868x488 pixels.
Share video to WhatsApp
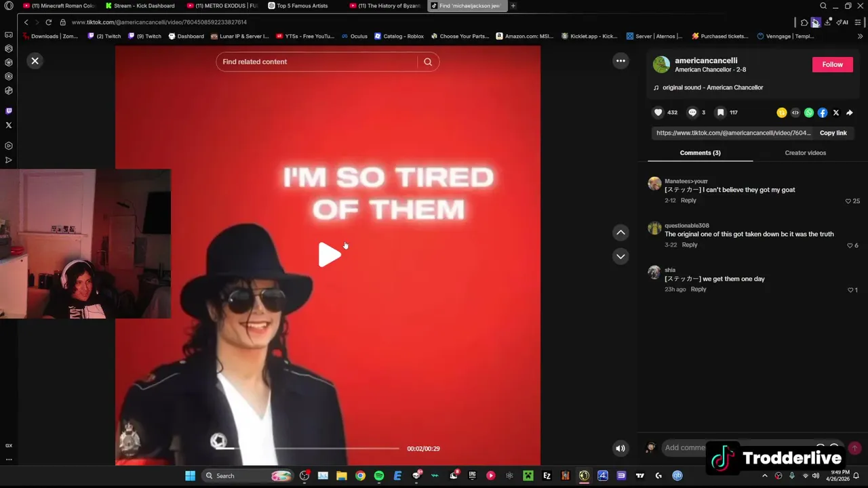point(809,113)
